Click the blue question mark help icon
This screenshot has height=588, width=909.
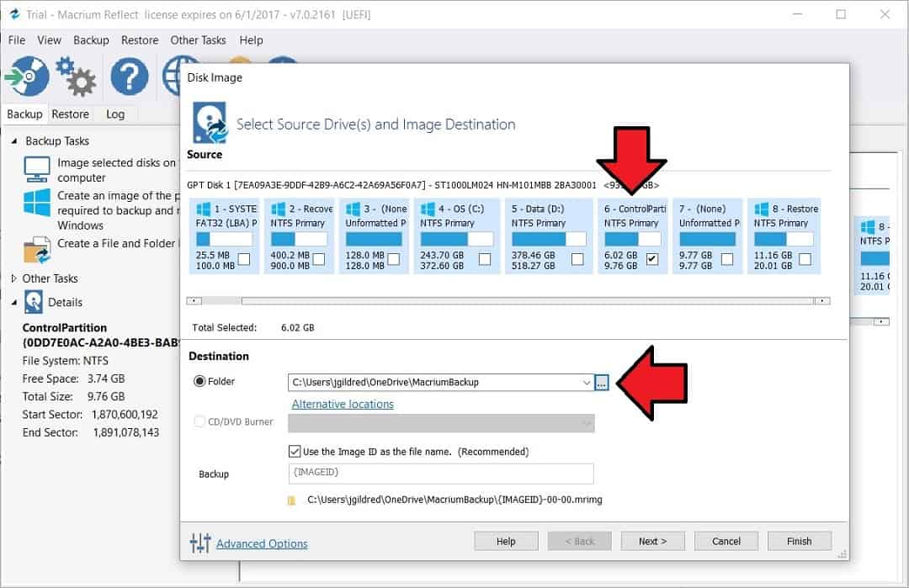pos(130,76)
